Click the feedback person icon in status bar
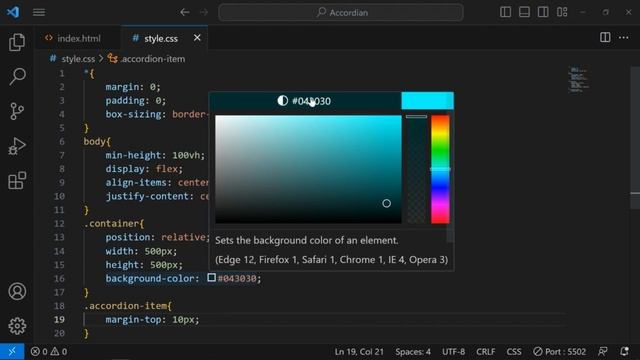Viewport: 640px width, 360px height. (602, 351)
